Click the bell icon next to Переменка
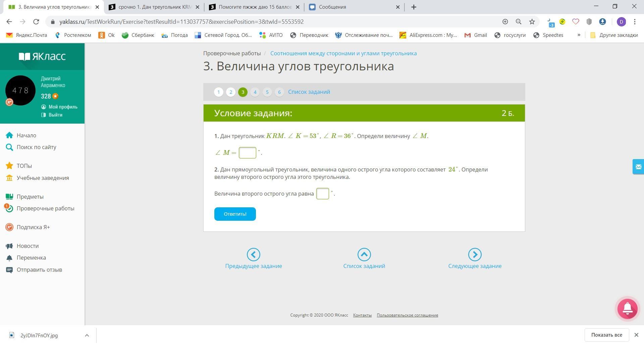 click(9, 258)
